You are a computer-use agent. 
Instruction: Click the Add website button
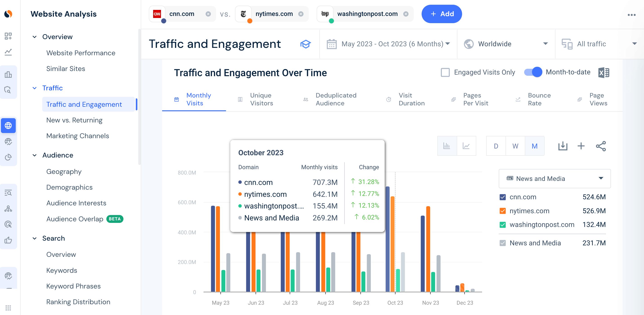(x=441, y=14)
